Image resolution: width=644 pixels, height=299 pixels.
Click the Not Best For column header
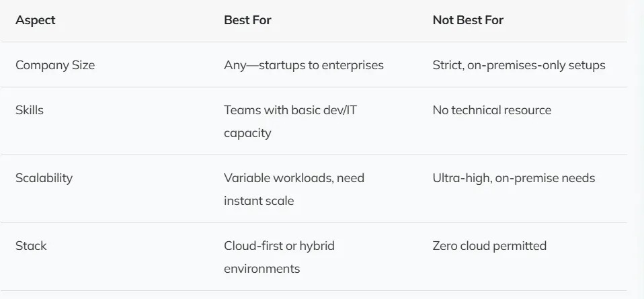pos(468,20)
